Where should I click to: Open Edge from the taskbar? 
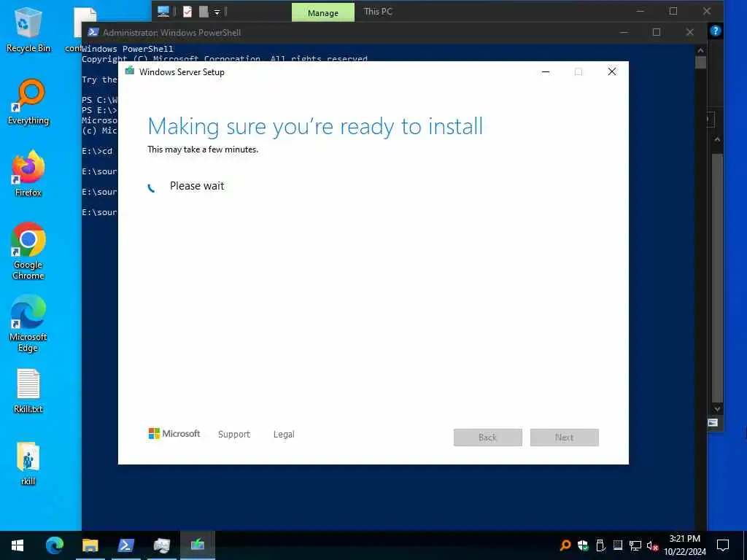[54, 545]
